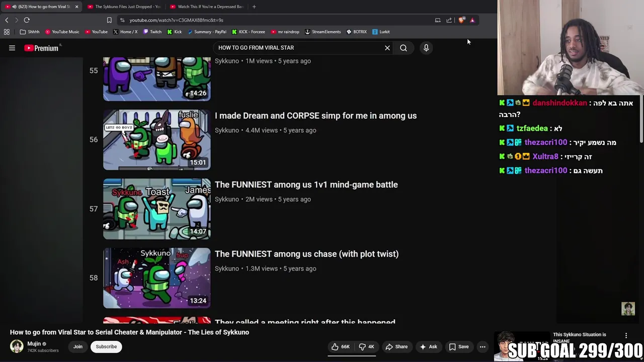Open Summary - PayPal bookmark
644x362 pixels.
(207, 32)
